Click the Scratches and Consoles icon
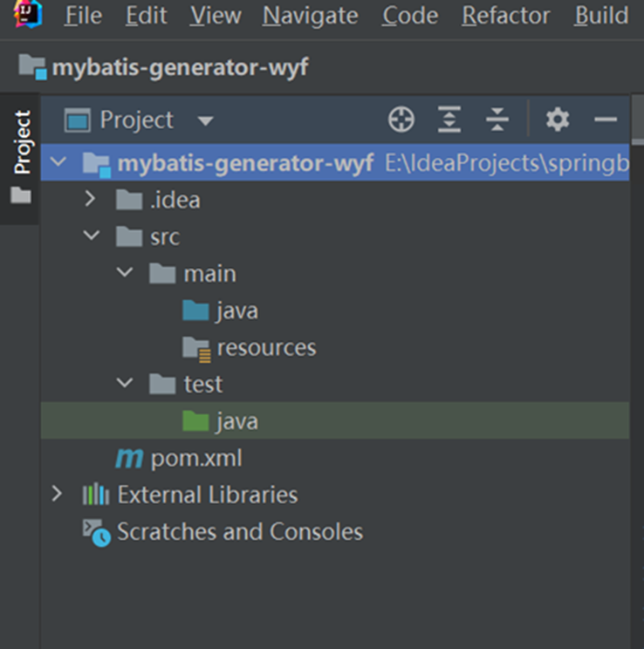The image size is (644, 649). coord(96,532)
